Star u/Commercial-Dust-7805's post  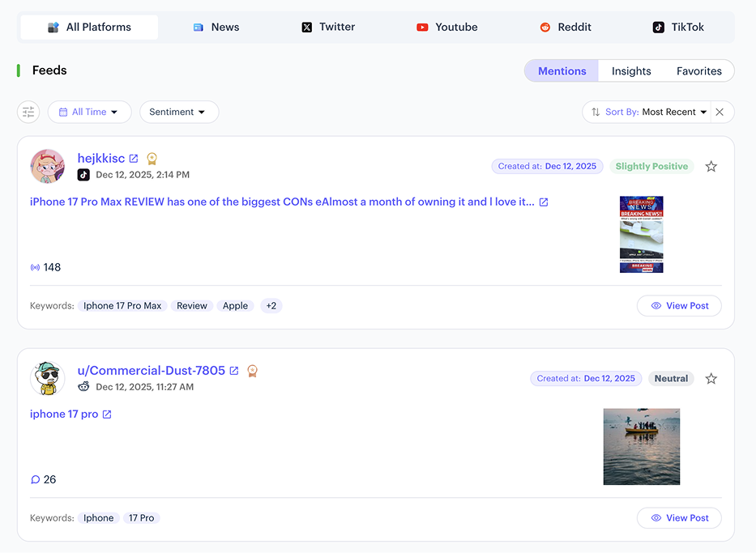coord(711,378)
